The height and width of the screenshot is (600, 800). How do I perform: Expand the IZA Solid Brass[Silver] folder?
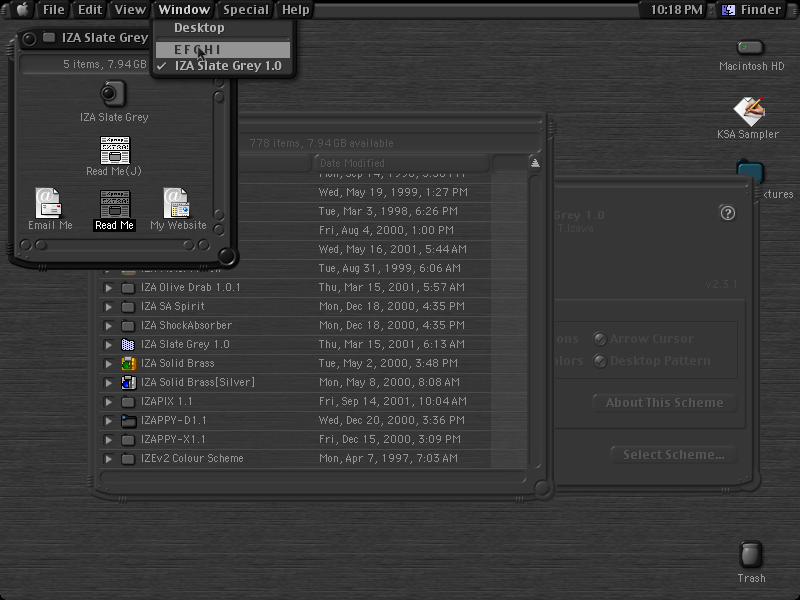108,382
